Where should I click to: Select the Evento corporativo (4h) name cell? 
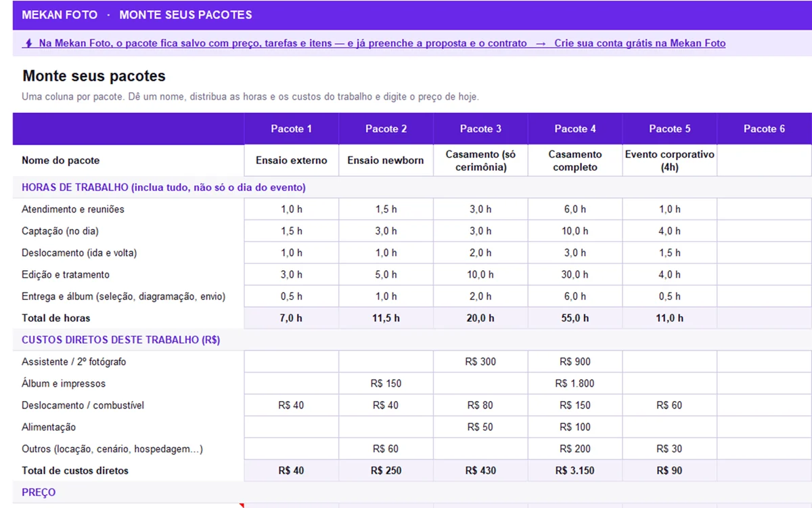pyautogui.click(x=670, y=161)
